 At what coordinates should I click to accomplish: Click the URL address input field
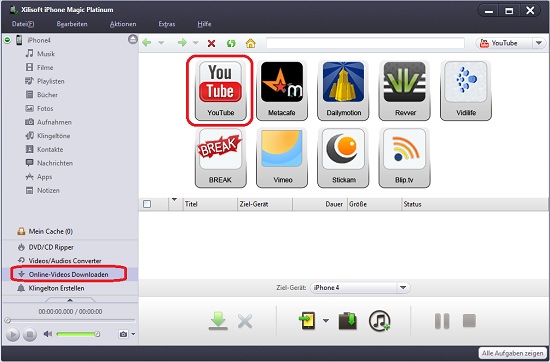[365, 43]
